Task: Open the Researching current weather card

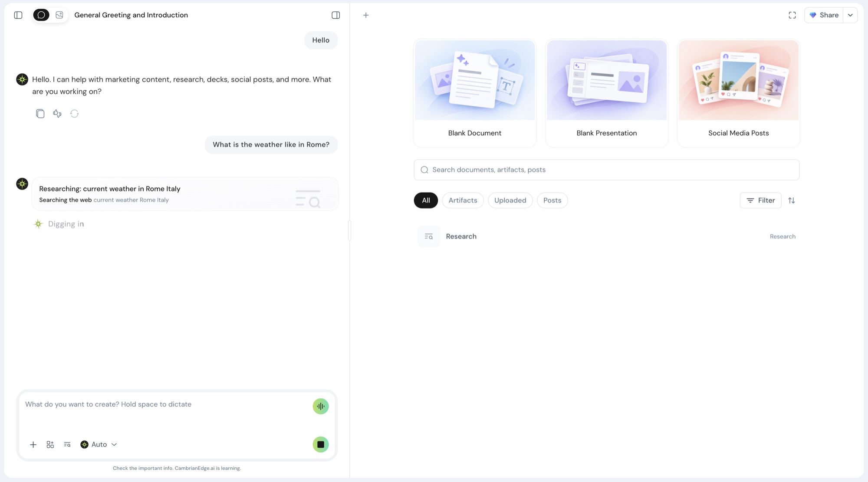Action: click(185, 194)
